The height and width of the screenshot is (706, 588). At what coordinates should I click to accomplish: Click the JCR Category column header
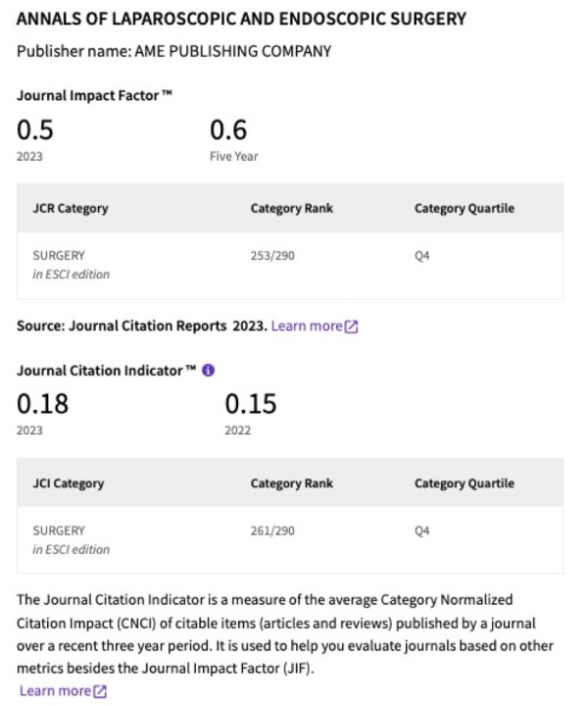71,209
